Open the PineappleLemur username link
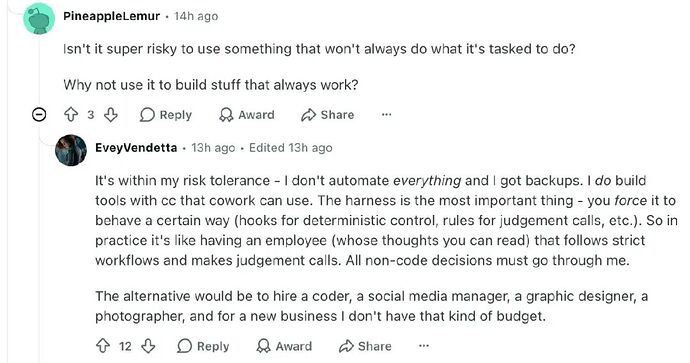The width and height of the screenshot is (690, 363). (x=112, y=16)
